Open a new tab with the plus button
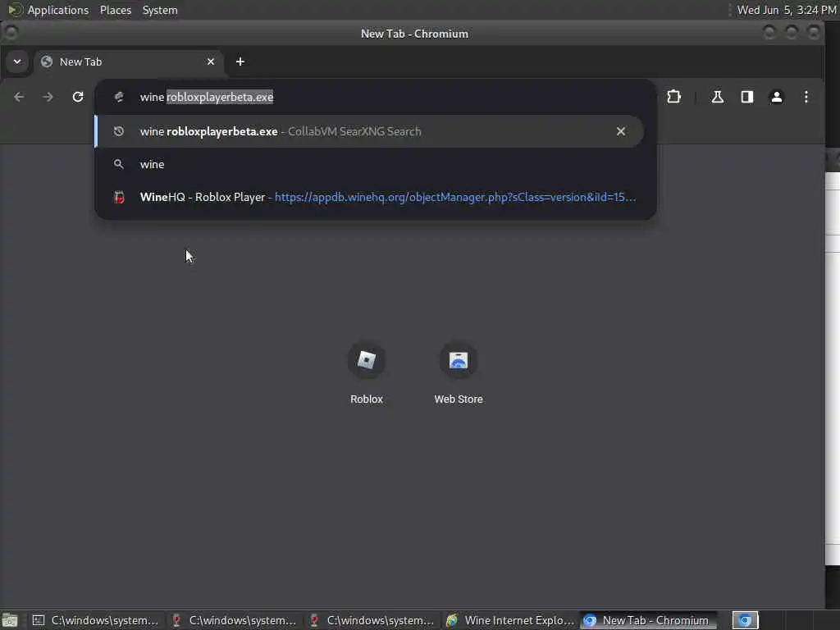This screenshot has width=840, height=630. click(240, 62)
